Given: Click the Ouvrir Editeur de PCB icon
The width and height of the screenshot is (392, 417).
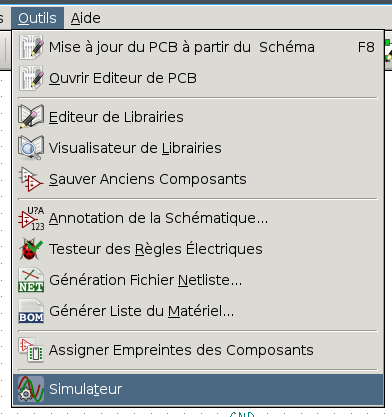Looking at the screenshot, I should 31,78.
